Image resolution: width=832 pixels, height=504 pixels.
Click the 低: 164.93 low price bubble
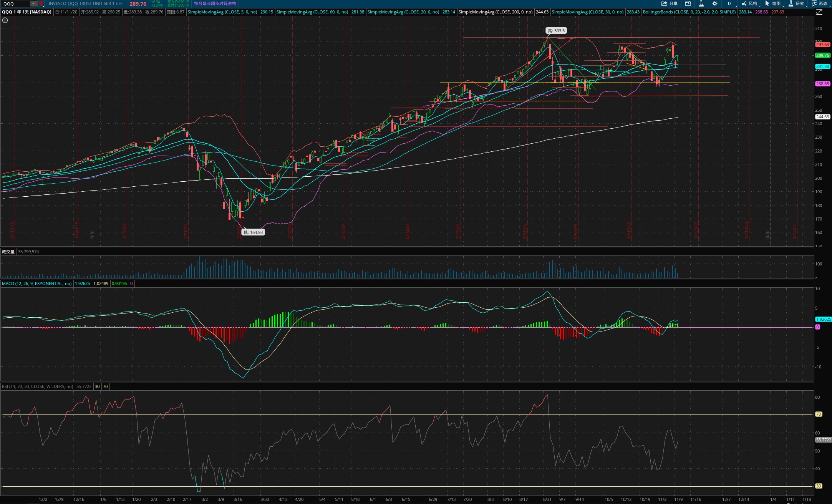pyautogui.click(x=253, y=232)
